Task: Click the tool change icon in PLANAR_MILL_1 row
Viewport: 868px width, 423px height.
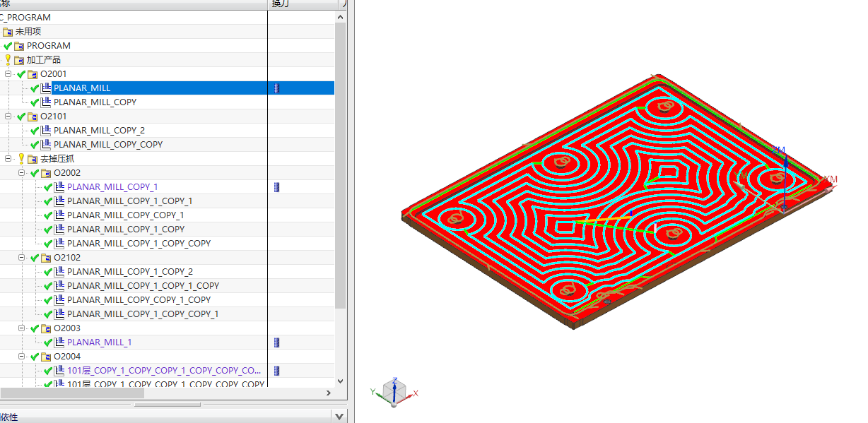Action: click(277, 342)
